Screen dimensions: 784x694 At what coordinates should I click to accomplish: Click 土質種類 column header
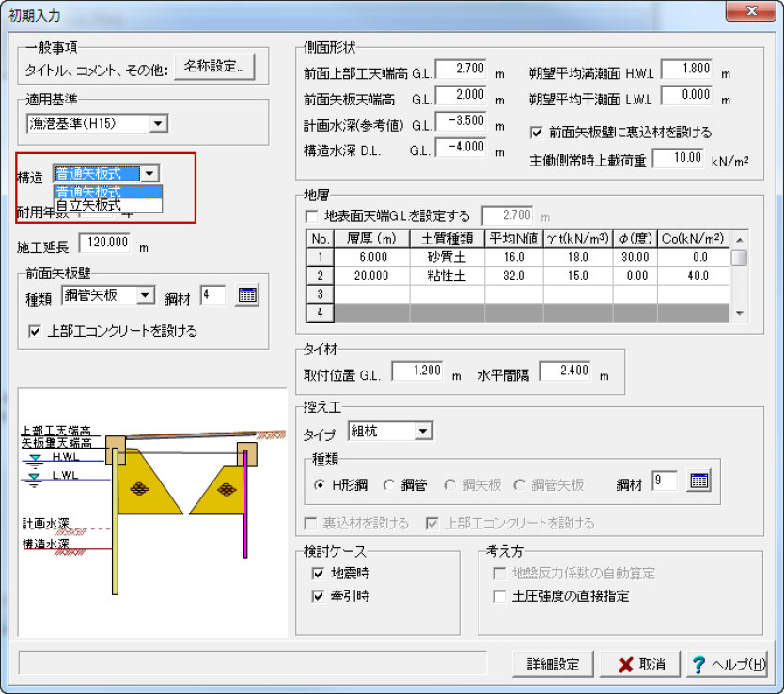tap(447, 239)
